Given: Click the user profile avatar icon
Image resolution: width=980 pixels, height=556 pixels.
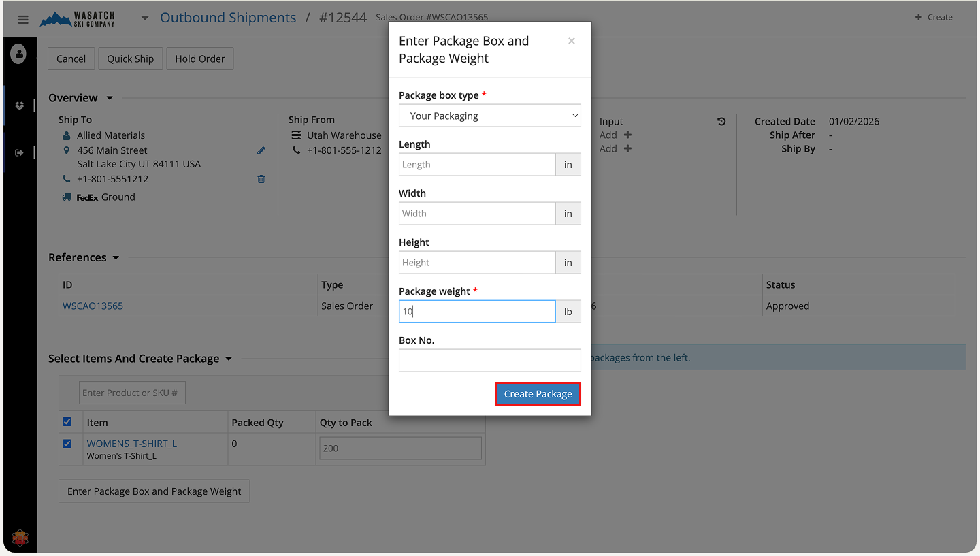Looking at the screenshot, I should (x=18, y=54).
